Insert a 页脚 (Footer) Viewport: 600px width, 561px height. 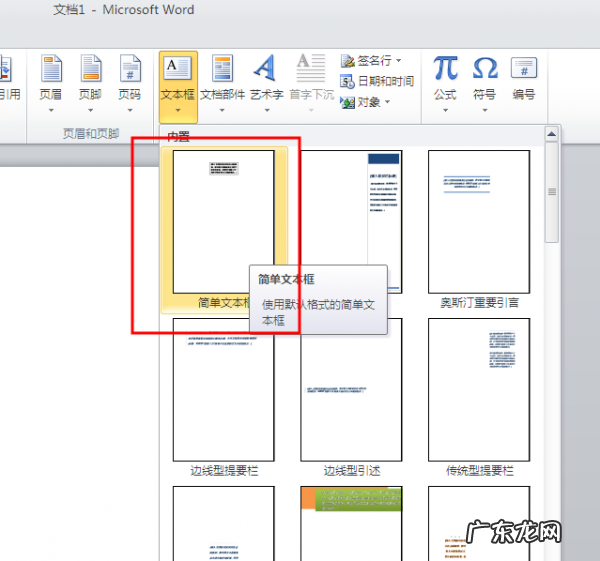(x=90, y=80)
